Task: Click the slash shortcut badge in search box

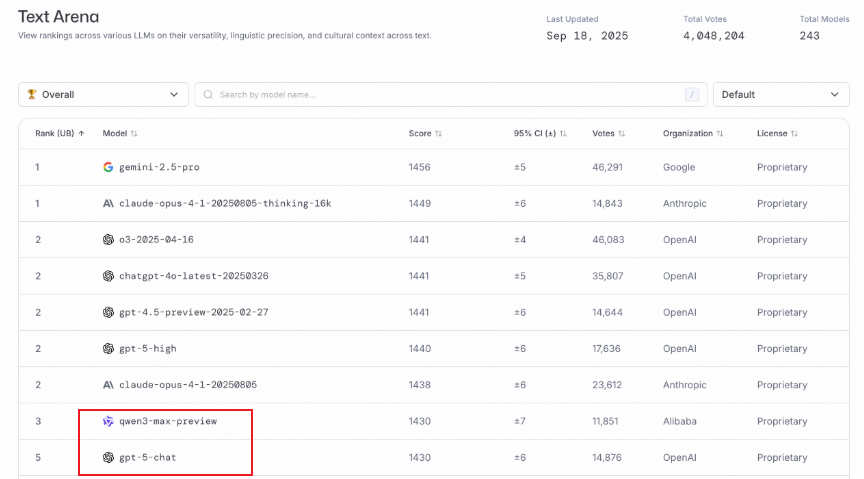Action: click(692, 95)
